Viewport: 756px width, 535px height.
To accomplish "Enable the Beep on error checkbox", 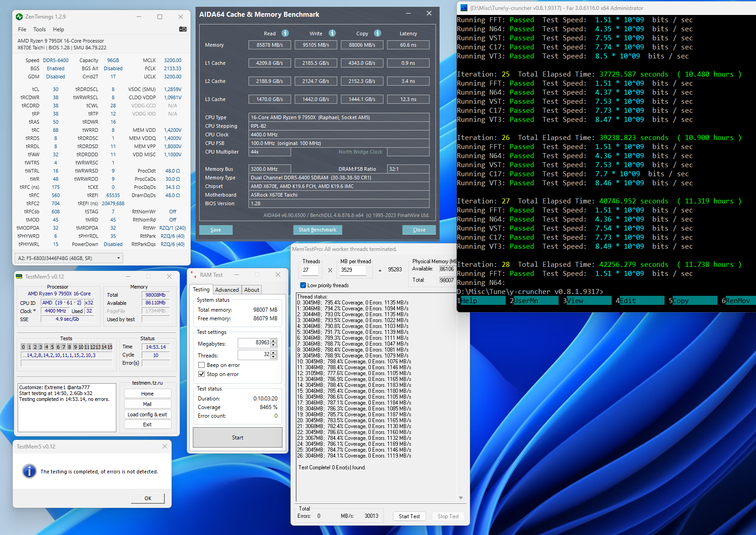I will coord(201,365).
